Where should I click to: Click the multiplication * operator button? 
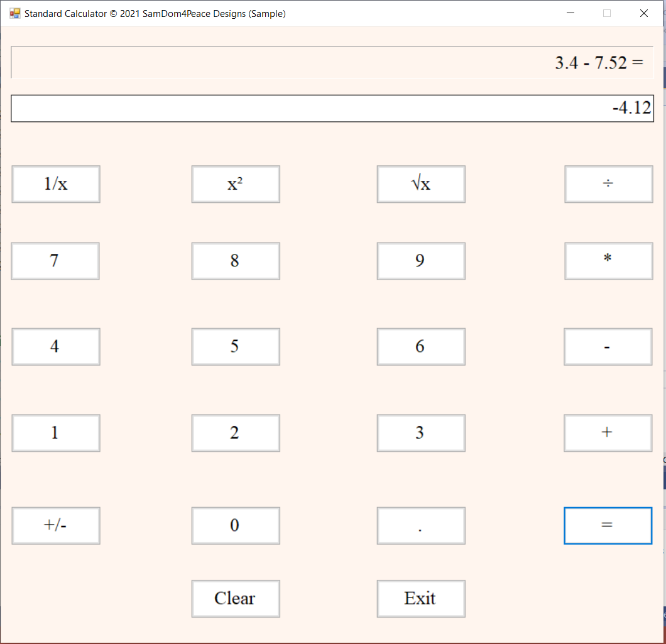(608, 261)
